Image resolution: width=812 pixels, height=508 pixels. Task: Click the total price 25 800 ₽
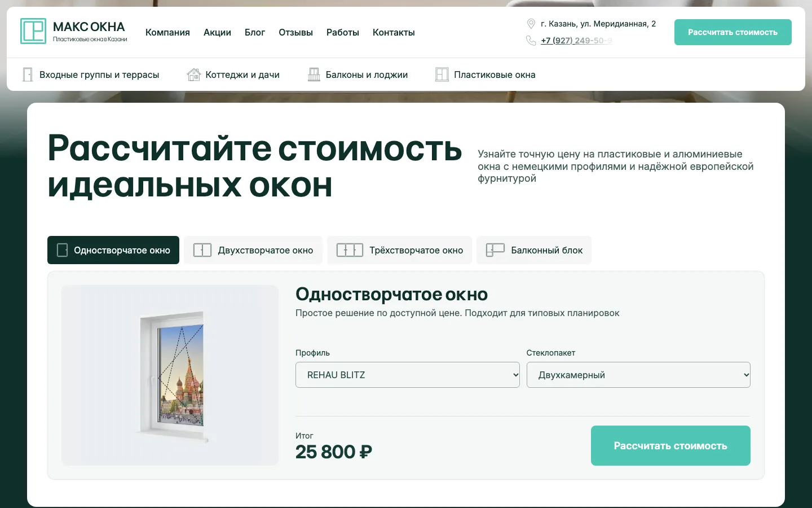tap(334, 452)
